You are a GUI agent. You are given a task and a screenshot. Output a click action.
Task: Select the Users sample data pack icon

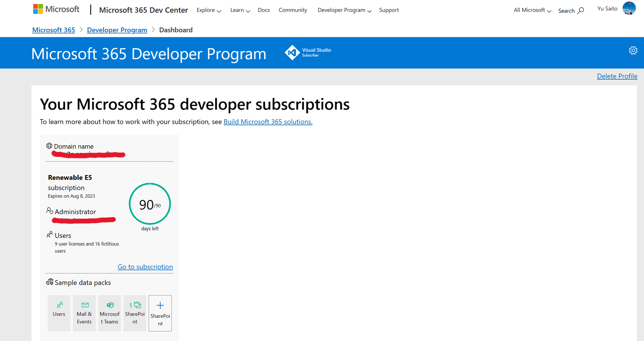pos(59,313)
